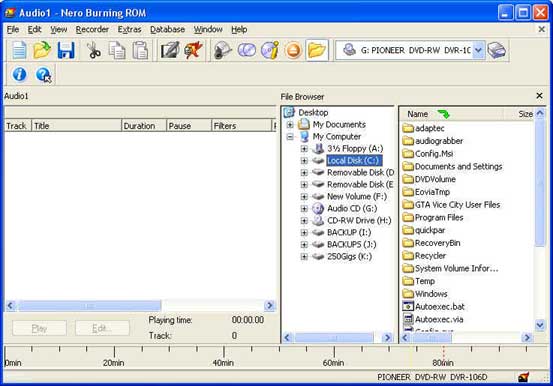Select the Autoexec.bat file
553x386 pixels.
[x=439, y=307]
